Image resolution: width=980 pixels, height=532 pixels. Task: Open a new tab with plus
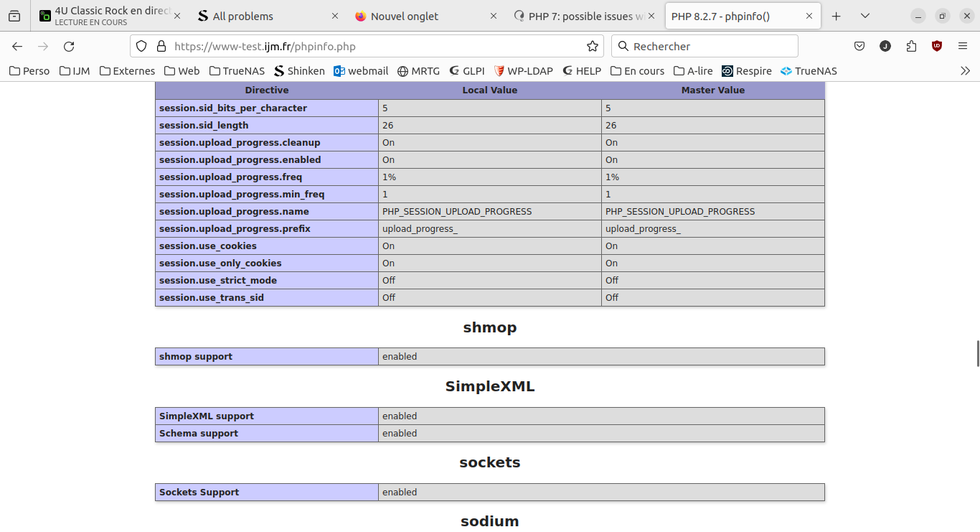click(836, 16)
